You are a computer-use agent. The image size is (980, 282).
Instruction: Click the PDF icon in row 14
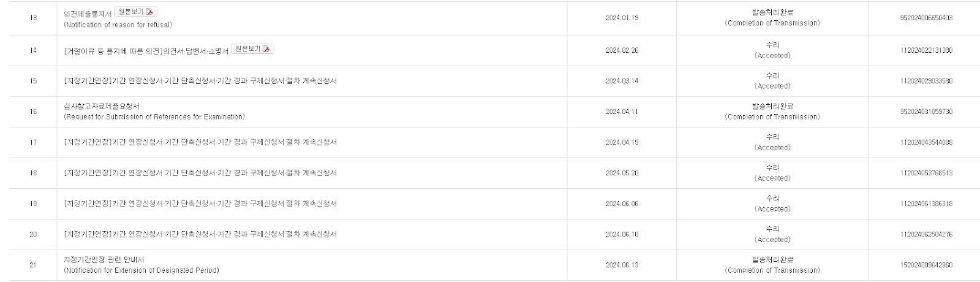pyautogui.click(x=266, y=49)
